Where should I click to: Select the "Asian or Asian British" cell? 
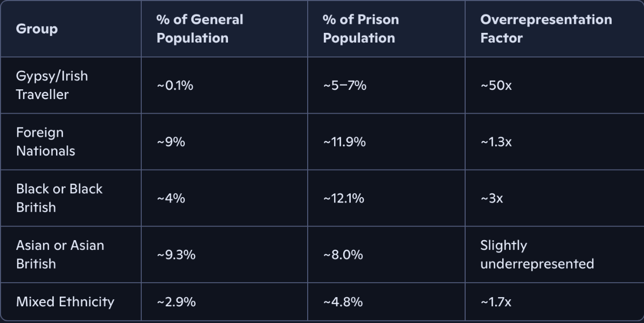[x=60, y=255]
